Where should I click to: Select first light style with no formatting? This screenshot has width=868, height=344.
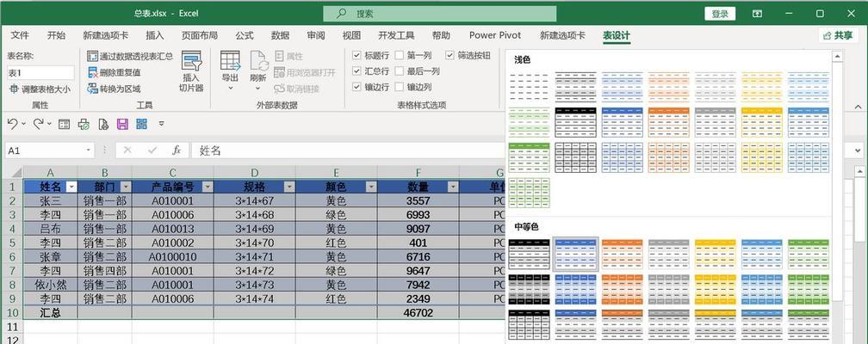(x=530, y=87)
